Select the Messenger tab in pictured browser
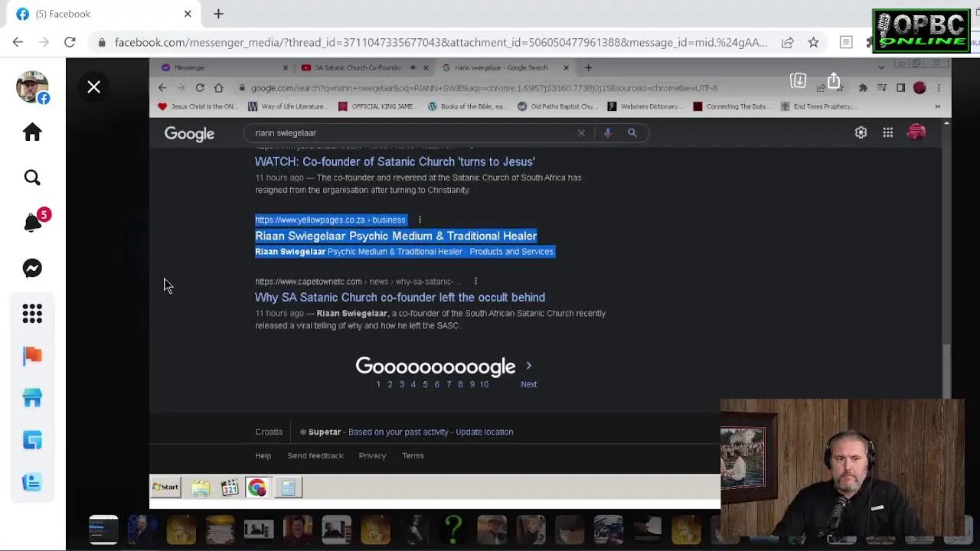Image resolution: width=980 pixels, height=551 pixels. coord(222,67)
